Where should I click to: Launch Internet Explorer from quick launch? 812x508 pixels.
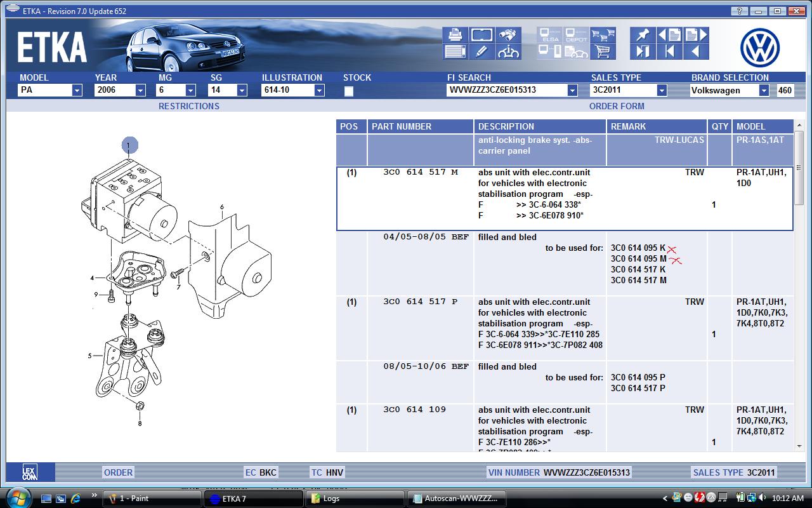(x=75, y=498)
